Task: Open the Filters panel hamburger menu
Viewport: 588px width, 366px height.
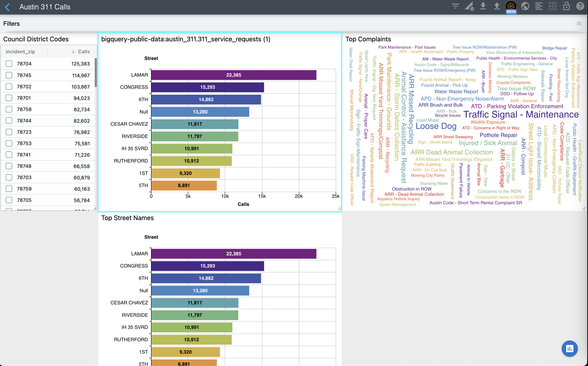Action: (x=579, y=24)
